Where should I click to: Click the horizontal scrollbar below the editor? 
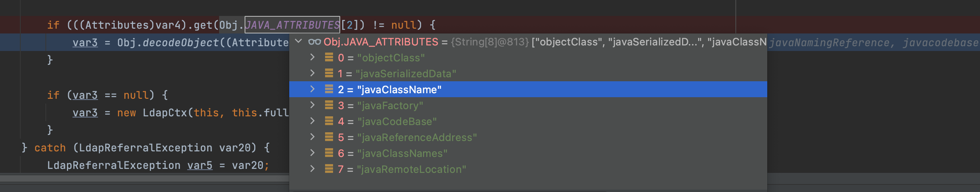(x=145, y=178)
